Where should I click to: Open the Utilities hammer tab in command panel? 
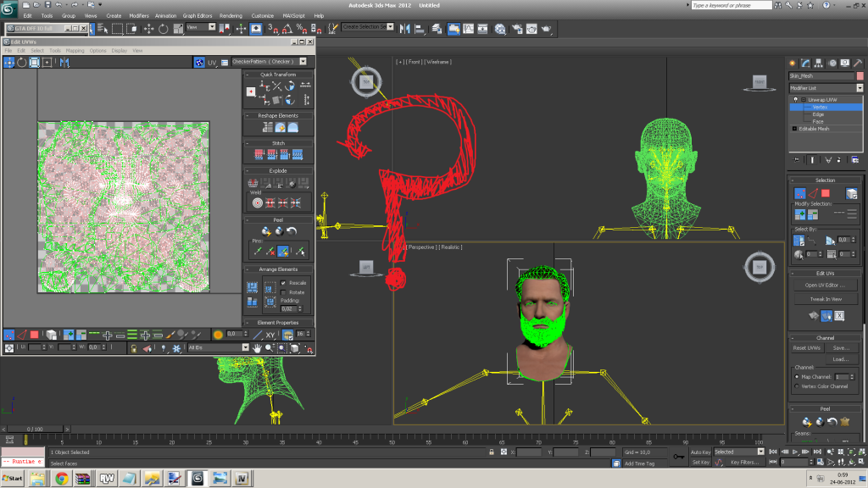858,63
